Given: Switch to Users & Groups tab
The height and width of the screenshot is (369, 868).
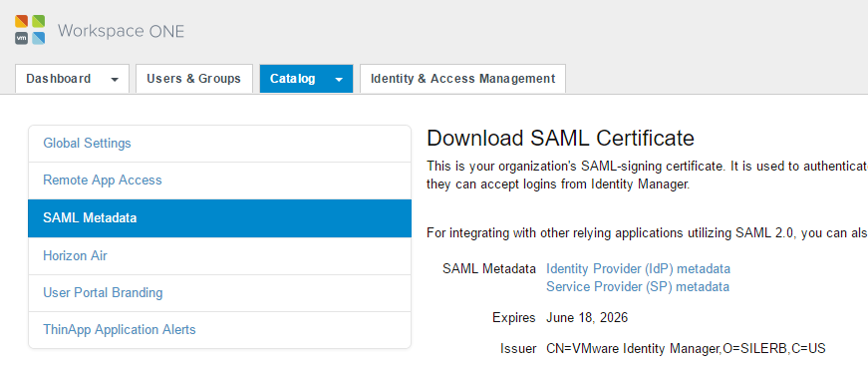Looking at the screenshot, I should (x=193, y=79).
